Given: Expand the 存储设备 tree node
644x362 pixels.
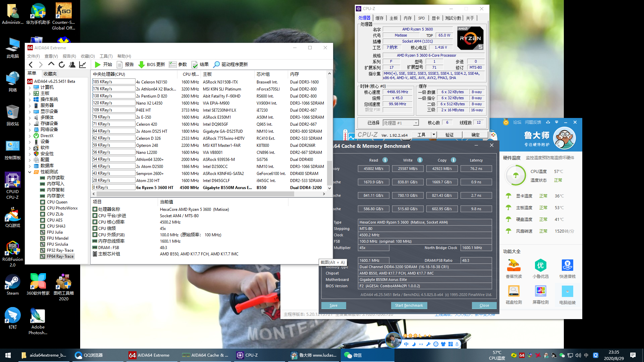Looking at the screenshot, I should pos(30,124).
